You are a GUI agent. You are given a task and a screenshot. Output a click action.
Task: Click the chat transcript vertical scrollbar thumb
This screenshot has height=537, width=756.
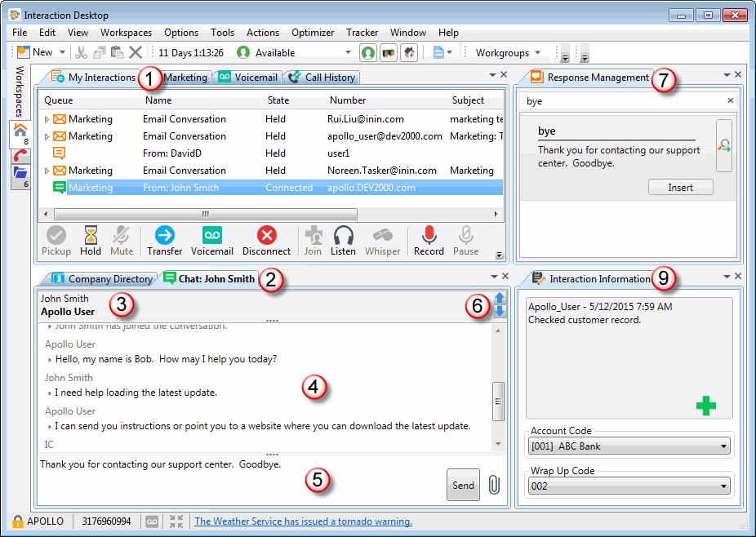(498, 401)
